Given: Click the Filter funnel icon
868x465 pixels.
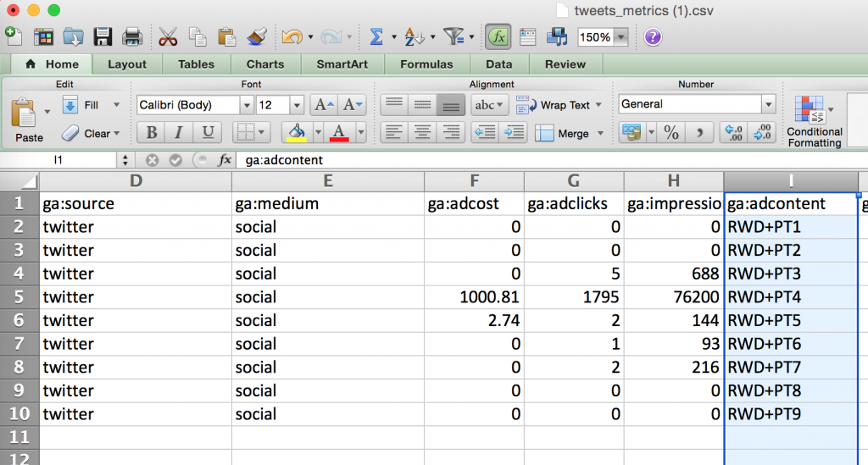Looking at the screenshot, I should pyautogui.click(x=453, y=37).
